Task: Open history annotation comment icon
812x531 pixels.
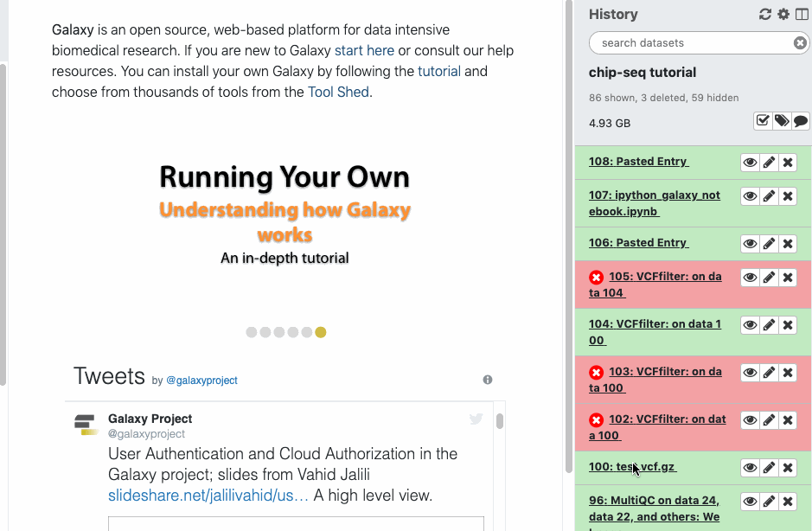Action: (801, 121)
